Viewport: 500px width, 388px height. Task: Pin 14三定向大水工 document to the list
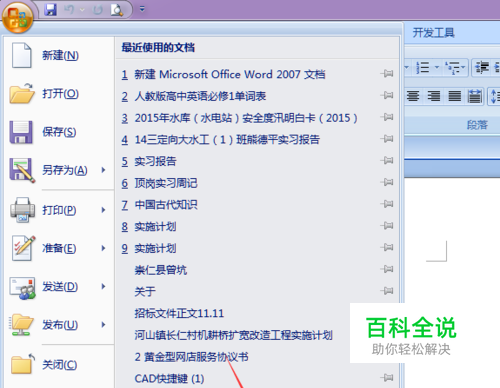pos(387,139)
